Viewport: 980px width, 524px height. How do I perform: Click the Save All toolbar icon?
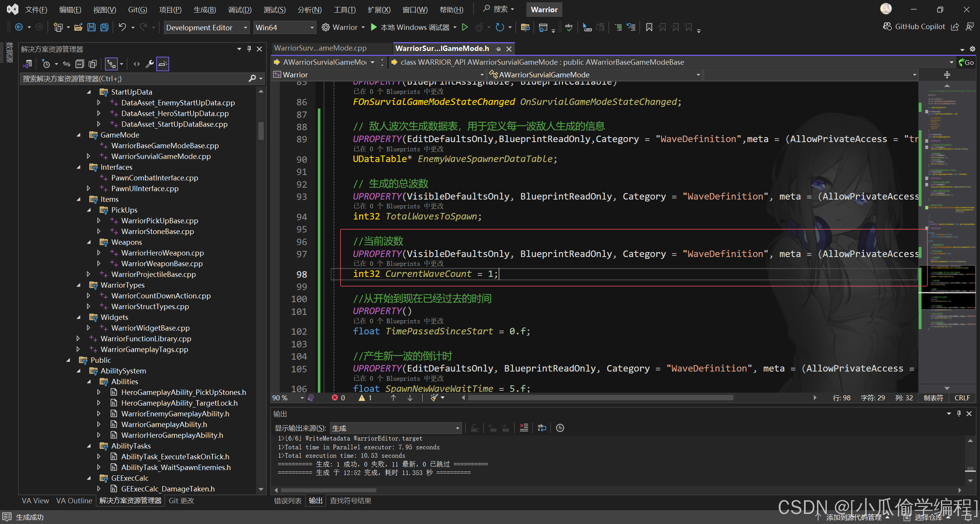click(x=105, y=27)
